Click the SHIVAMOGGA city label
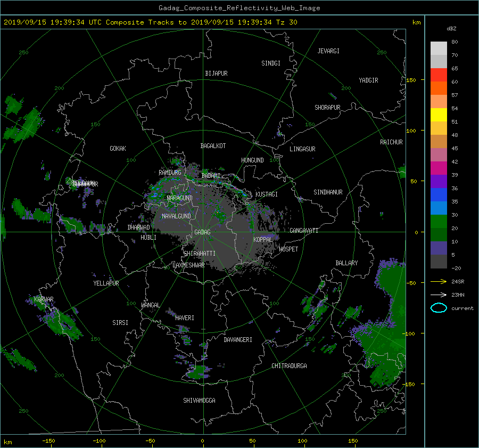This screenshot has width=479, height=448. tap(199, 400)
